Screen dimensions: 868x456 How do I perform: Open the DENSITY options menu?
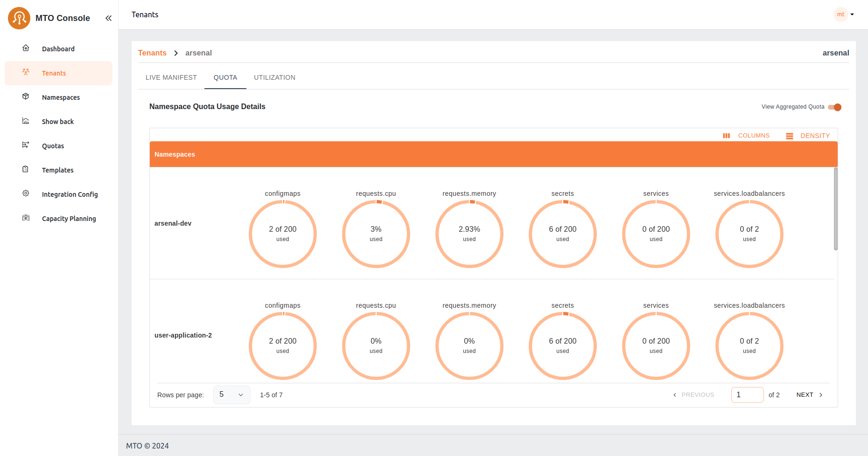808,136
